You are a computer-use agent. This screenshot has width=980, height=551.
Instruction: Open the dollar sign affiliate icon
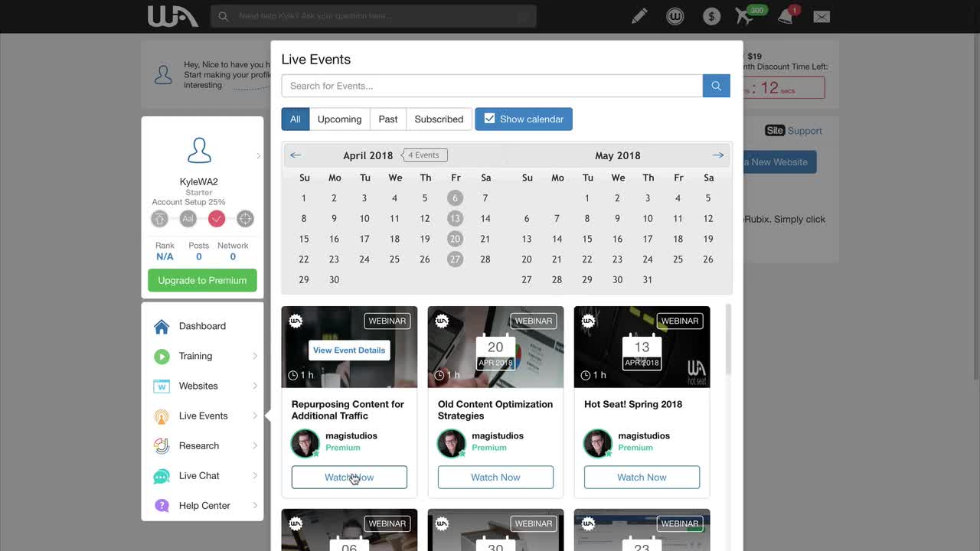coord(711,16)
